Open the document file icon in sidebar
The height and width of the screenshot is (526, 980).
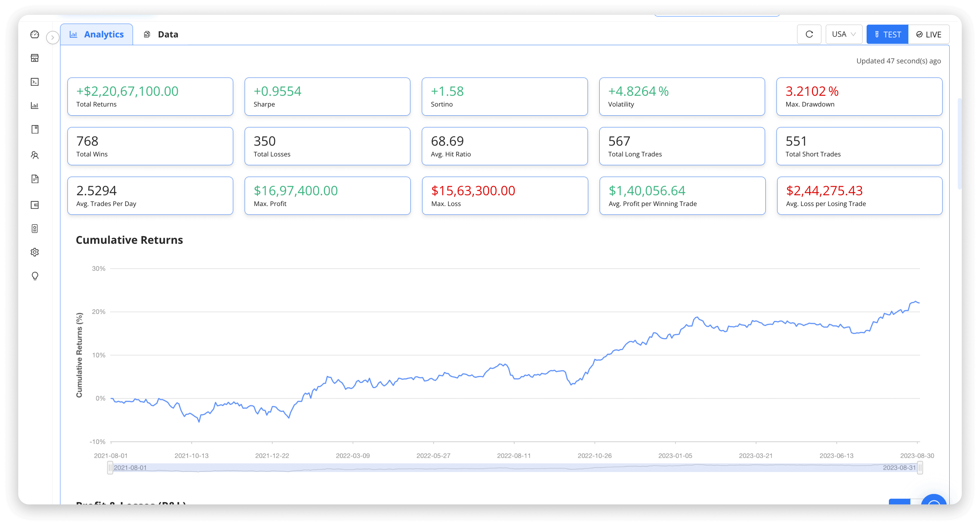coord(35,179)
